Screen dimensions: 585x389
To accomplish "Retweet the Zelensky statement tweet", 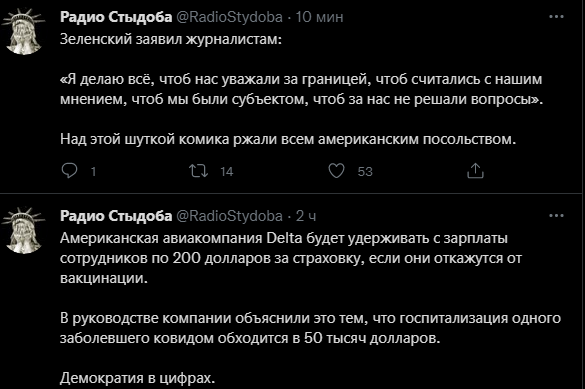I will [x=198, y=171].
